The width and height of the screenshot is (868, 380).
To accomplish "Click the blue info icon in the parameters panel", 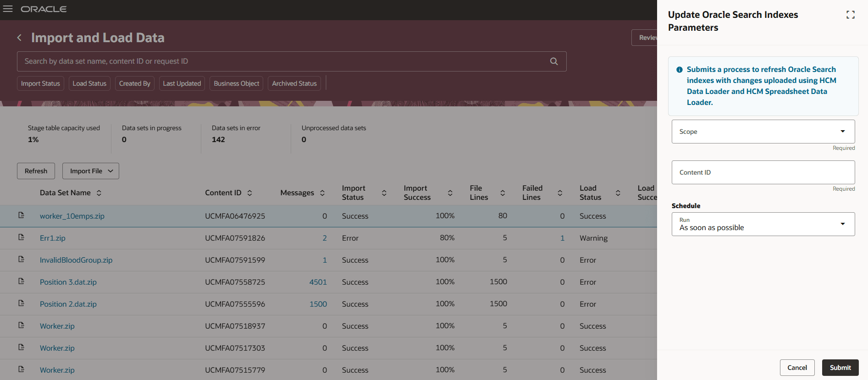I will pos(679,70).
